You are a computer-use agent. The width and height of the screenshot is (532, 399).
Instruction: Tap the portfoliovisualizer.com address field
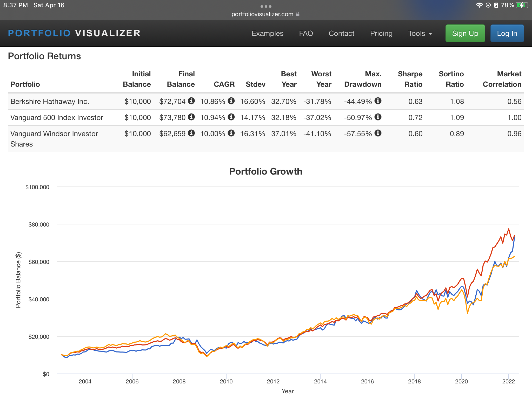pos(262,14)
